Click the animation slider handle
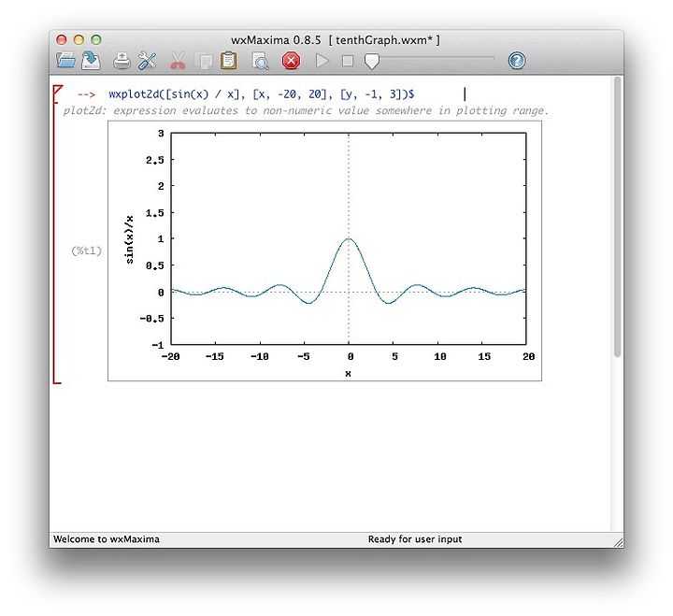This screenshot has height=616, width=673. (372, 61)
